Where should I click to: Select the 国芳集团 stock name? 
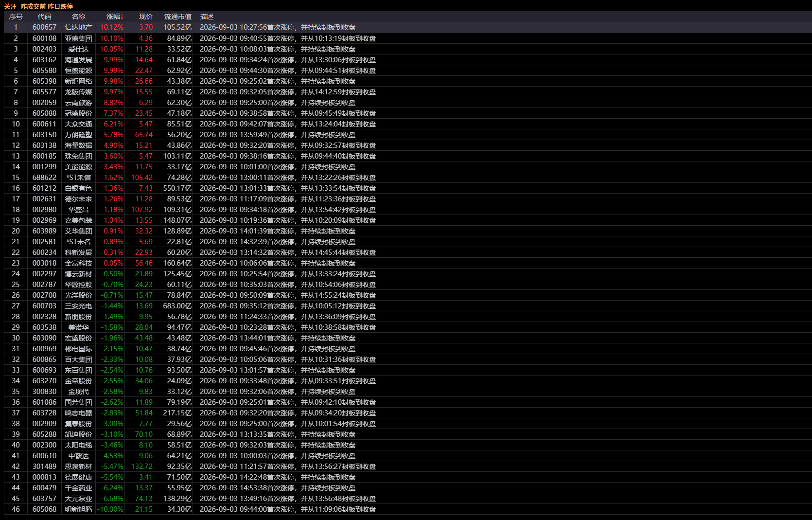point(78,402)
